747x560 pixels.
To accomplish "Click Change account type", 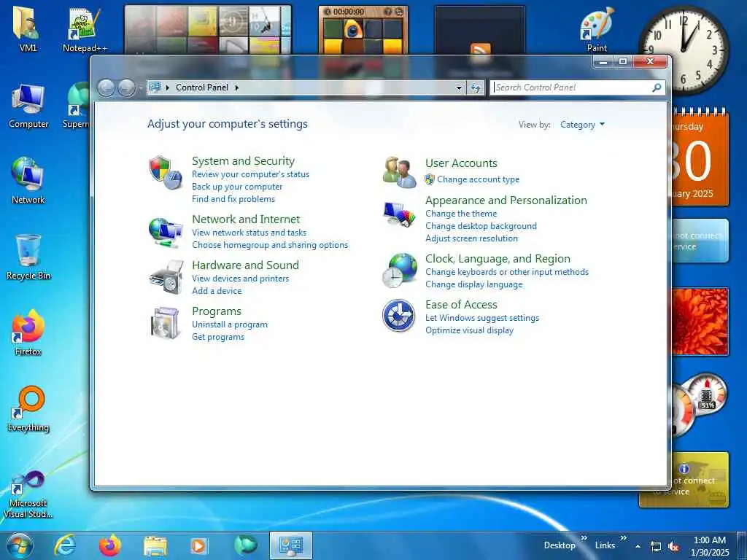I will pos(479,179).
